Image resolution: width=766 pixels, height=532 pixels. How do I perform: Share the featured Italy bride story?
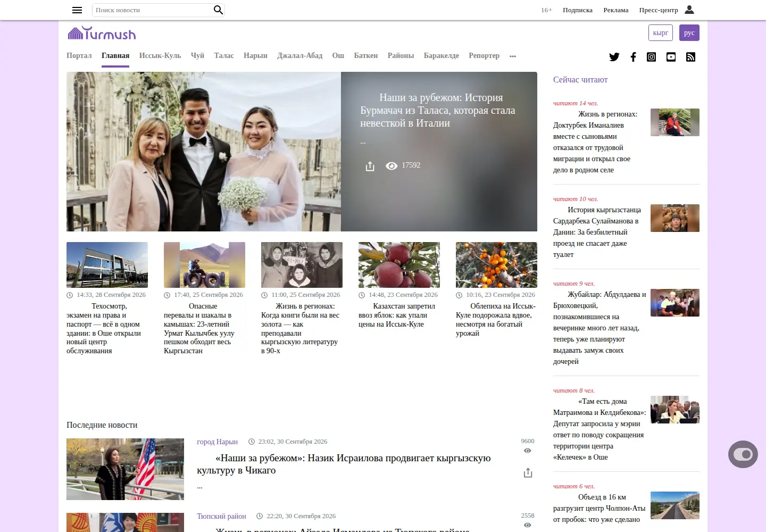(370, 167)
